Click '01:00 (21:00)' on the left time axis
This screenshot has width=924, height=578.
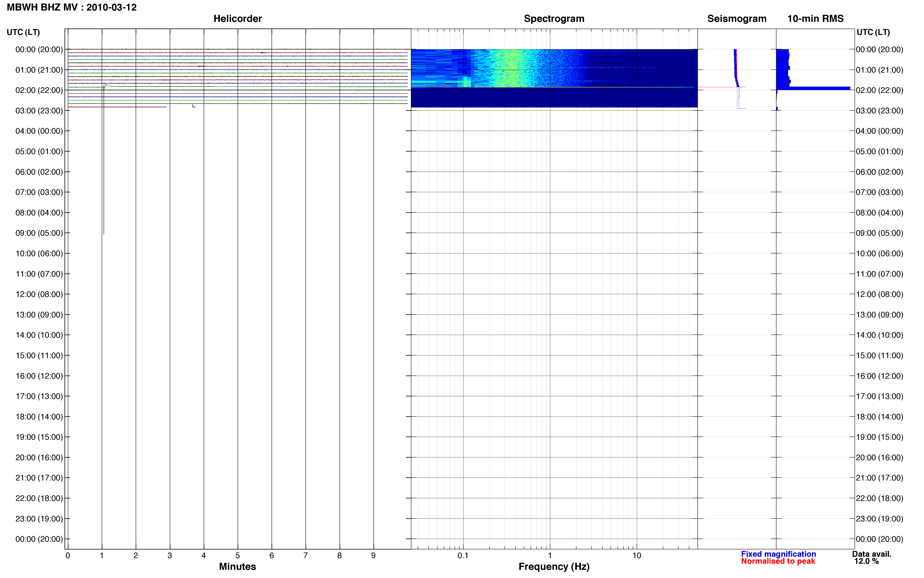coord(39,70)
